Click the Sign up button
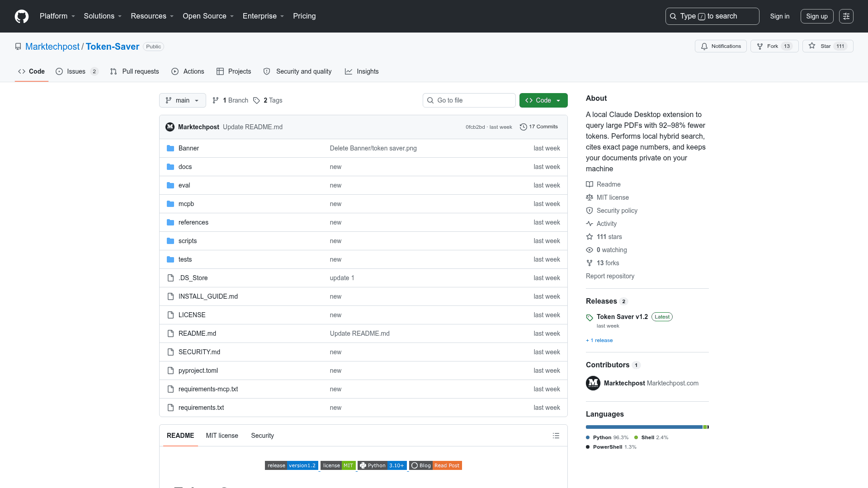 click(x=817, y=16)
